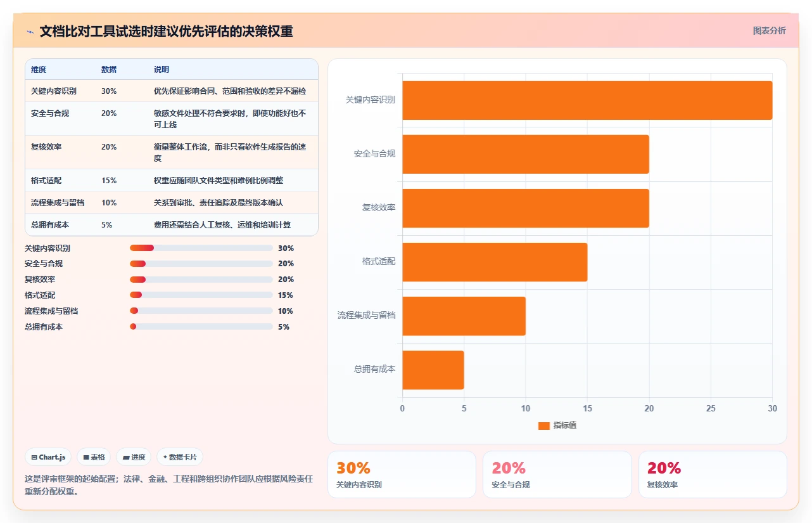Screen dimensions: 812x523
Task: Click the header icon beside the title
Action: tap(30, 32)
